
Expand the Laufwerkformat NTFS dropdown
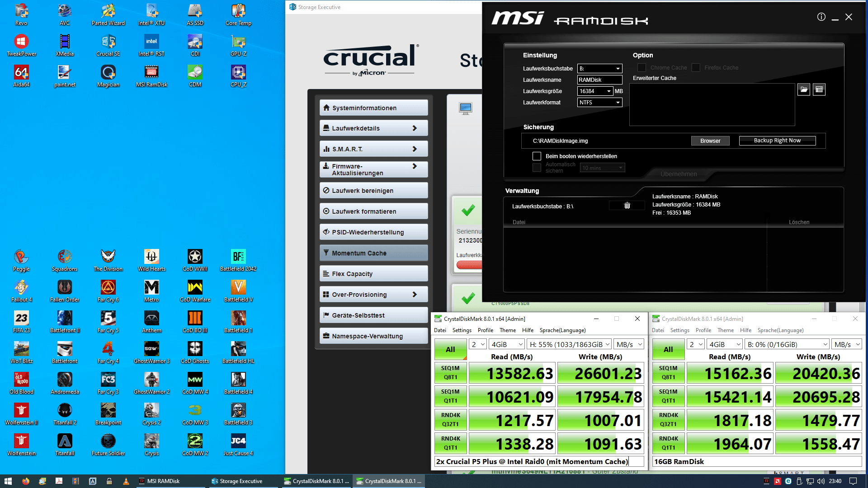(x=600, y=103)
